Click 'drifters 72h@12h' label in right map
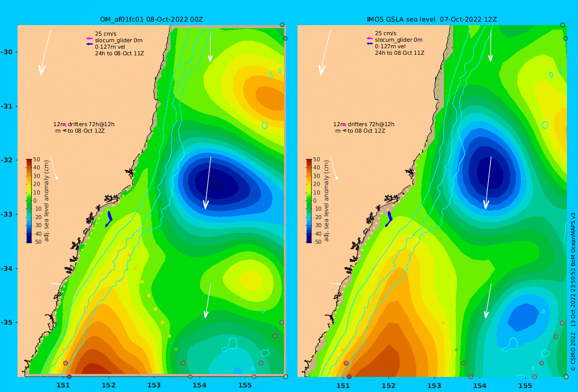This screenshot has height=392, width=578. [371, 124]
